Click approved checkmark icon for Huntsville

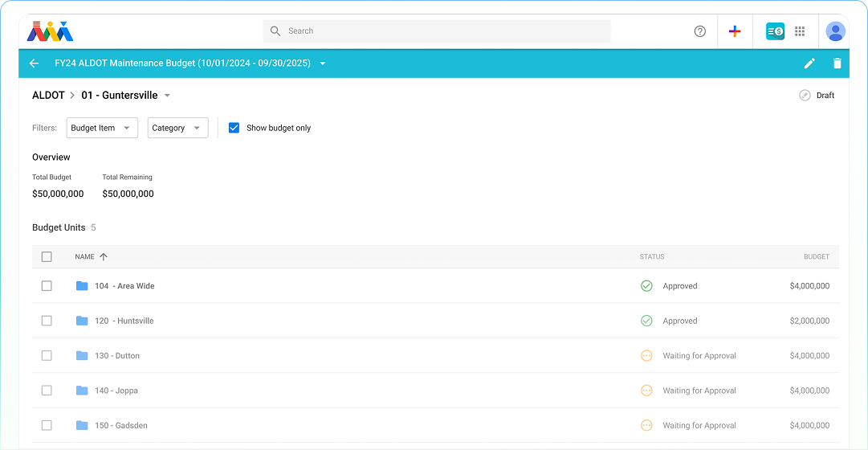coord(646,321)
